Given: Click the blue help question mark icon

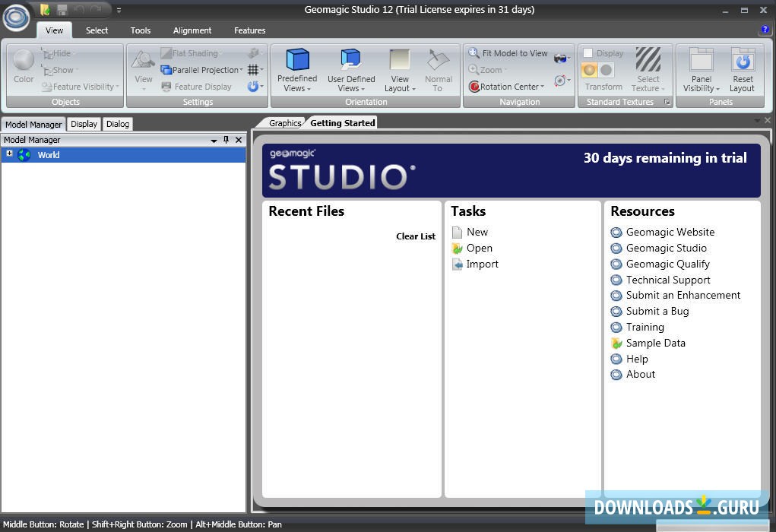Looking at the screenshot, I should coord(765,30).
